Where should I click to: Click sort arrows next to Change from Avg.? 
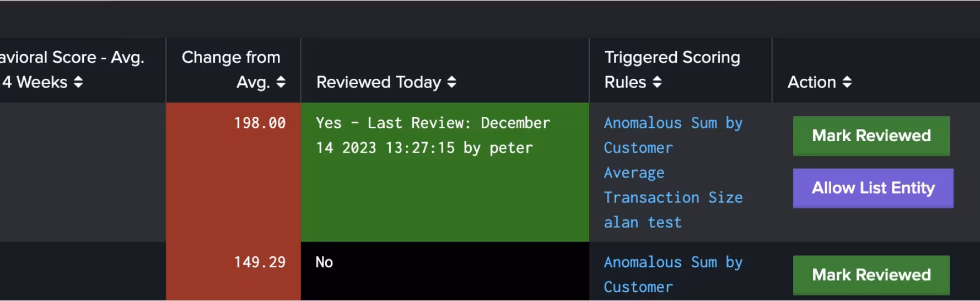tap(281, 82)
